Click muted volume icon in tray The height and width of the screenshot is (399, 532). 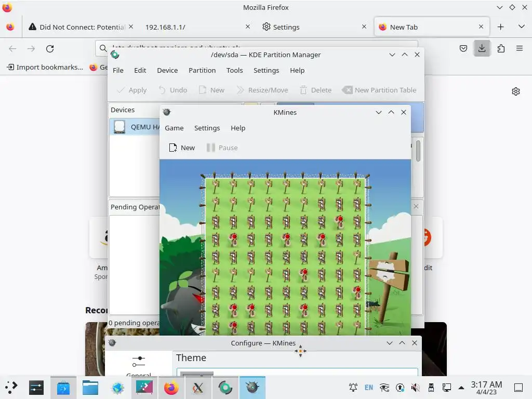tap(415, 387)
